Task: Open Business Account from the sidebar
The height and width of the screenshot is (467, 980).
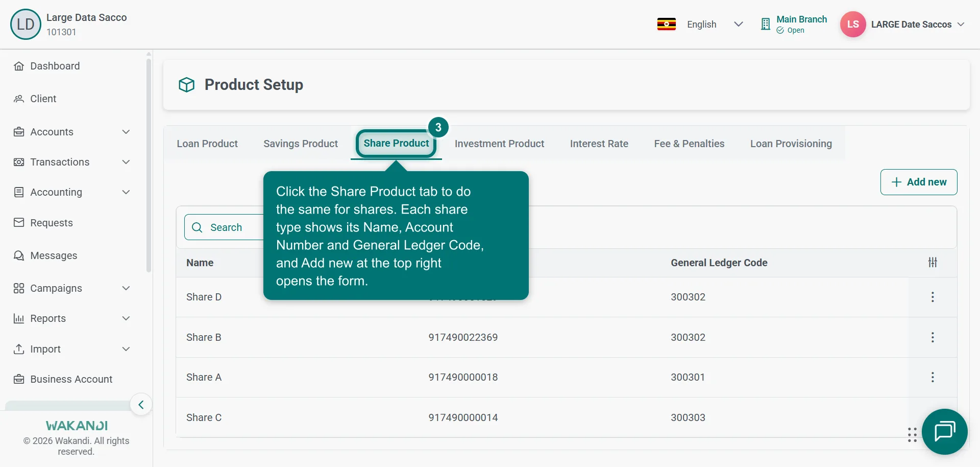Action: click(x=71, y=379)
